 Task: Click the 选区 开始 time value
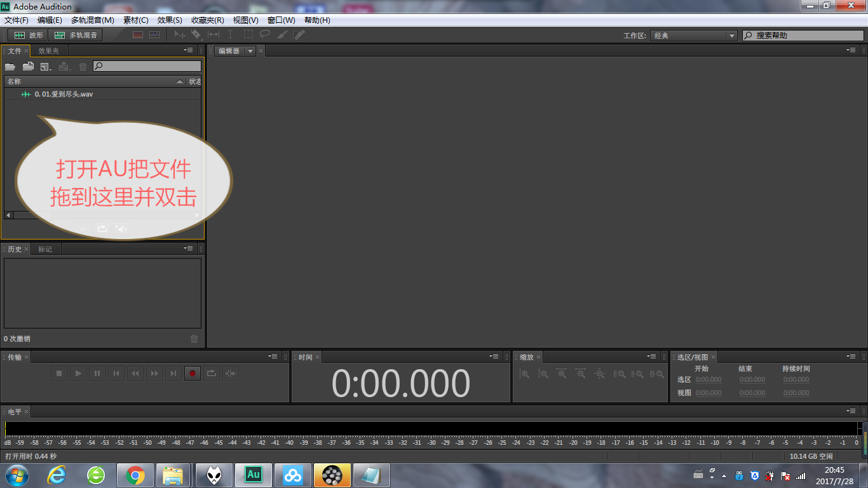[709, 380]
